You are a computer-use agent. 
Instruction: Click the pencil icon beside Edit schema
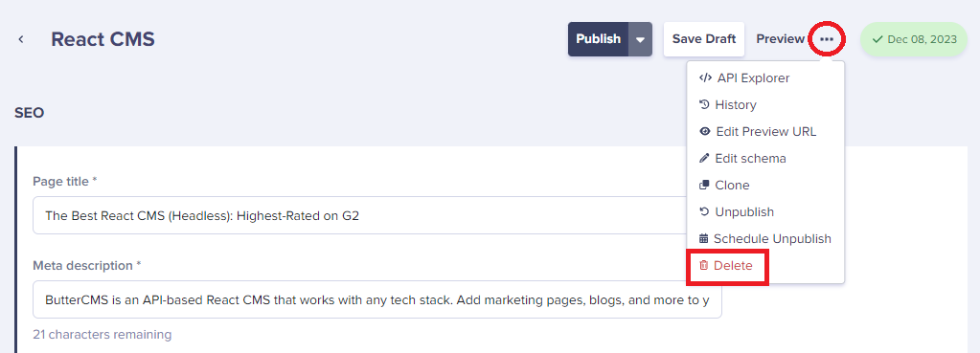click(704, 159)
